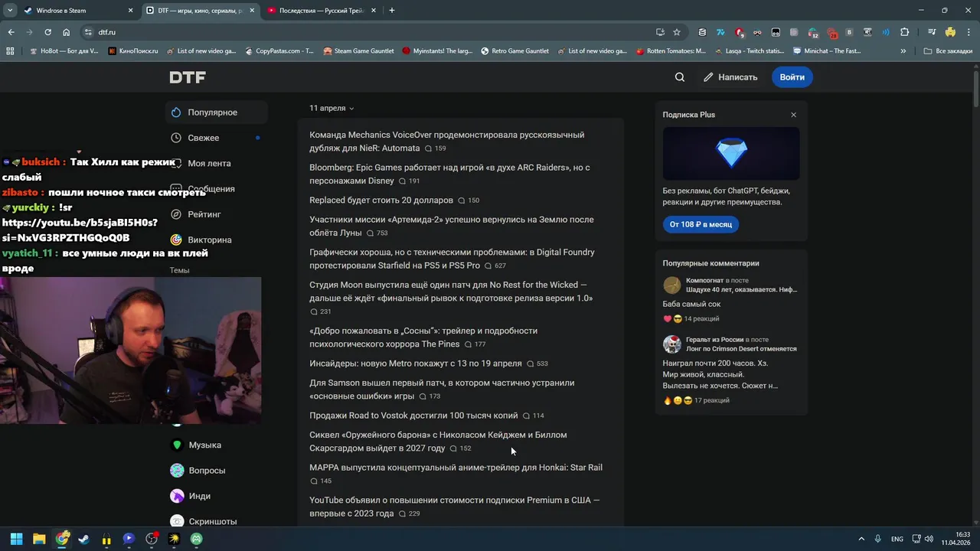Open the Инди topic
980x551 pixels.
(217, 496)
